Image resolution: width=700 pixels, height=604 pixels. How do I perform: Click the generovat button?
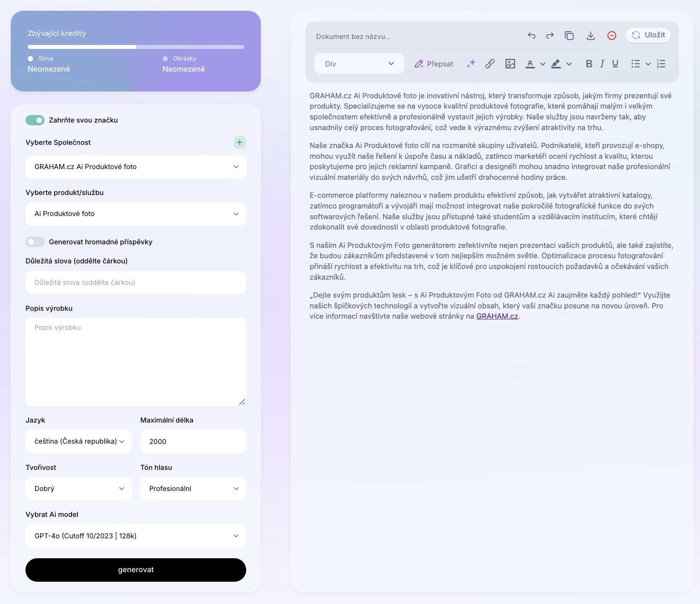[x=136, y=570]
